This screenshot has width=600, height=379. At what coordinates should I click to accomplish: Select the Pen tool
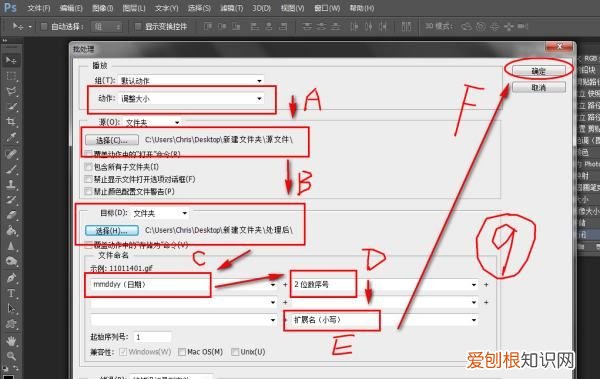(11, 278)
